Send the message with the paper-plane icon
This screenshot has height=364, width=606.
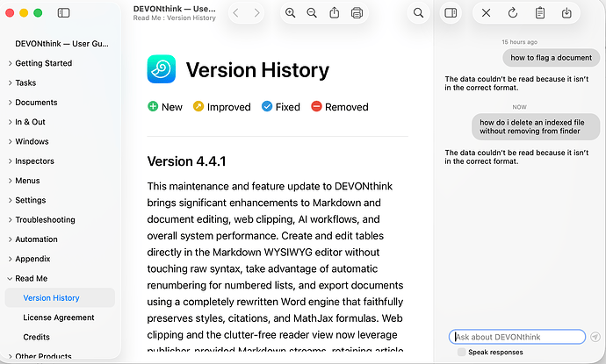pyautogui.click(x=595, y=337)
